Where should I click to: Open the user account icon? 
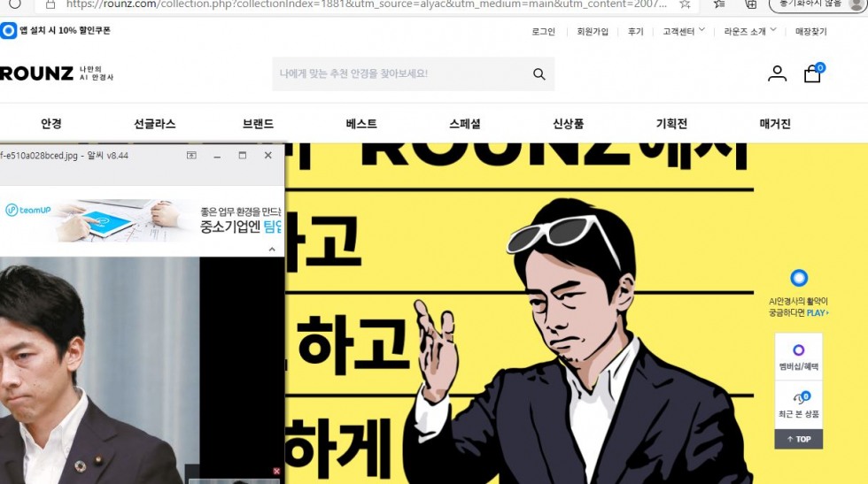[778, 73]
